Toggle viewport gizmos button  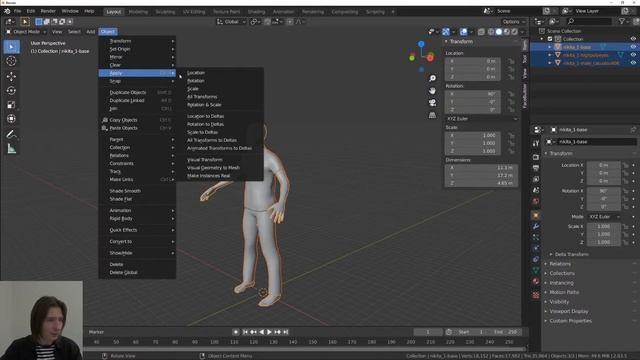[446, 32]
